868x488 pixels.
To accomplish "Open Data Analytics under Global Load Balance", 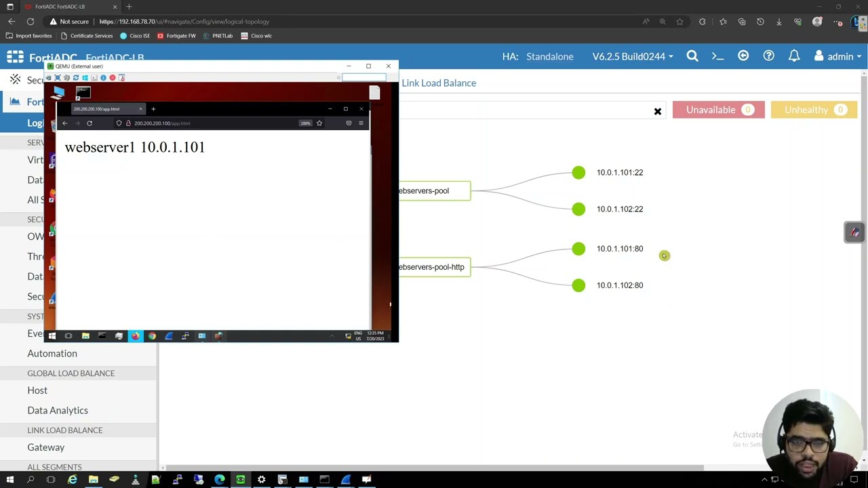I will [58, 411].
